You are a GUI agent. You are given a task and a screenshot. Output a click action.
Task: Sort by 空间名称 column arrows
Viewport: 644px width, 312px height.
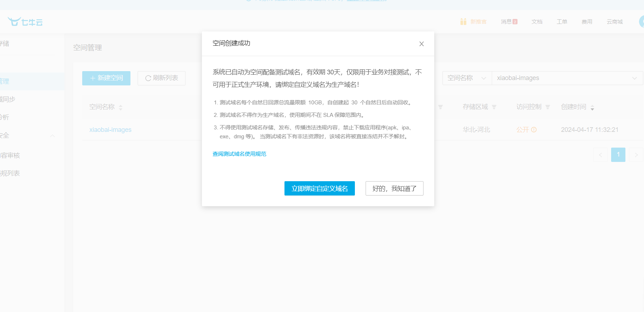point(120,108)
